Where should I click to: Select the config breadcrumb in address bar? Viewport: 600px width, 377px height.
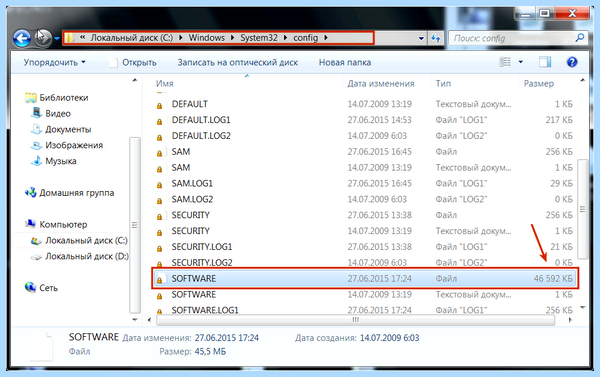[305, 38]
